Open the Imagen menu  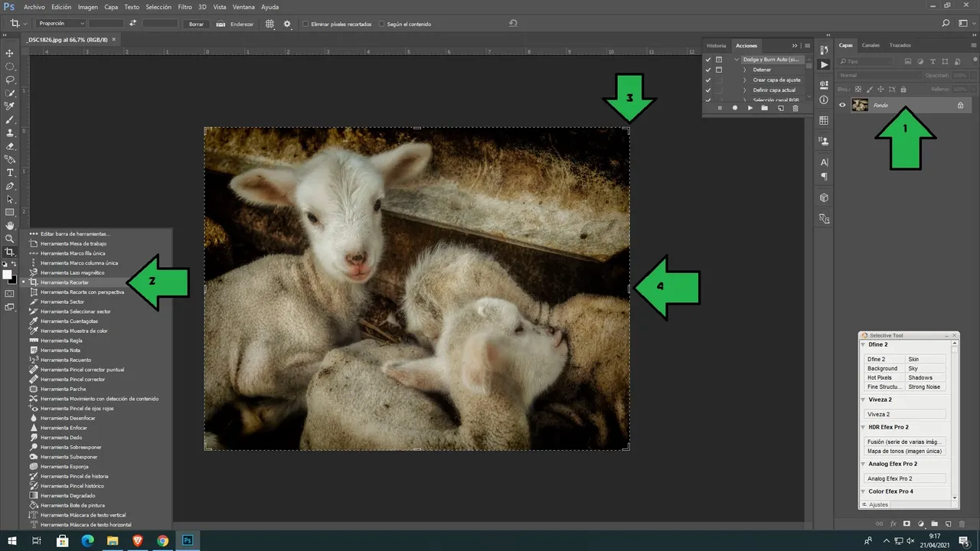[88, 7]
